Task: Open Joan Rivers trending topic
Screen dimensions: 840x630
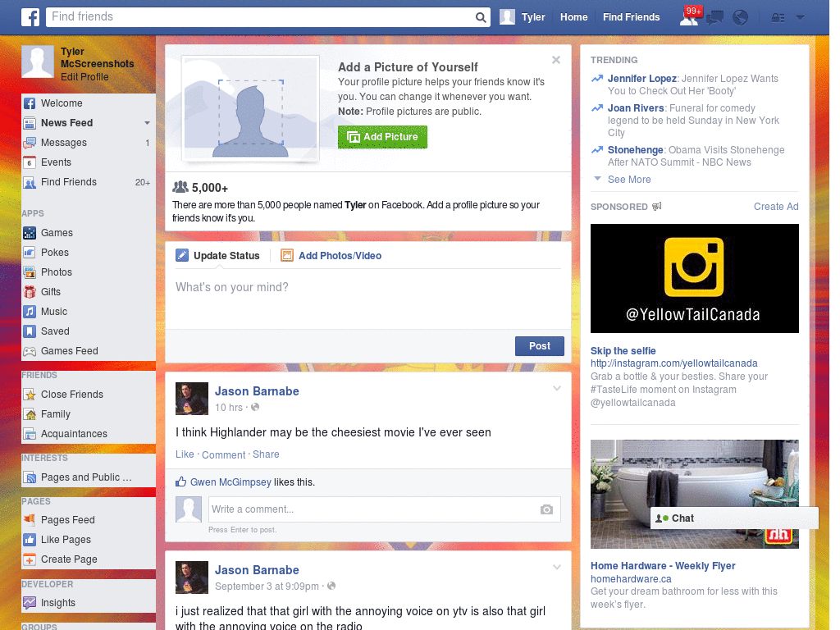Action: [636, 108]
